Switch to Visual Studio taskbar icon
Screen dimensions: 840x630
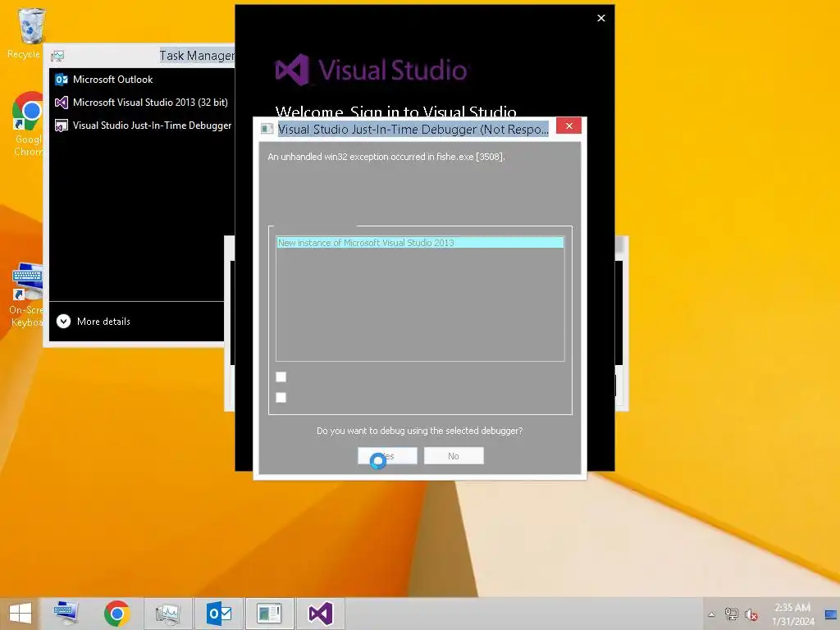click(x=321, y=614)
